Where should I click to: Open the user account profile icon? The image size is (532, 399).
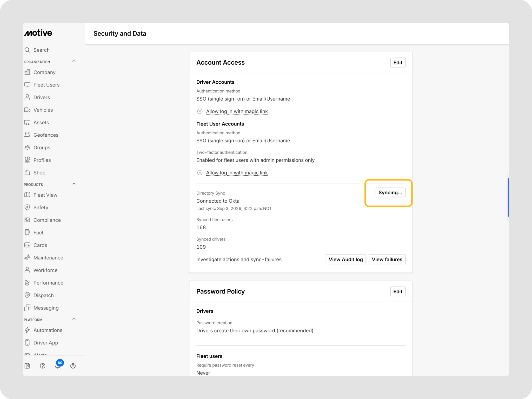[x=73, y=366]
